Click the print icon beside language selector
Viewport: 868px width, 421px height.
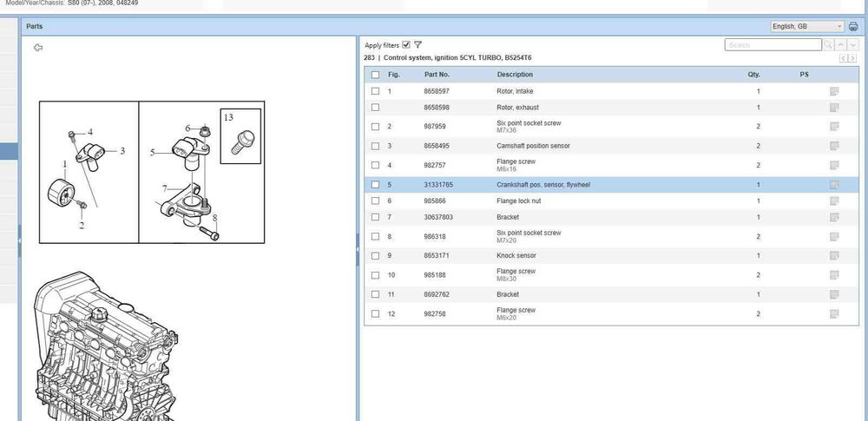click(853, 27)
